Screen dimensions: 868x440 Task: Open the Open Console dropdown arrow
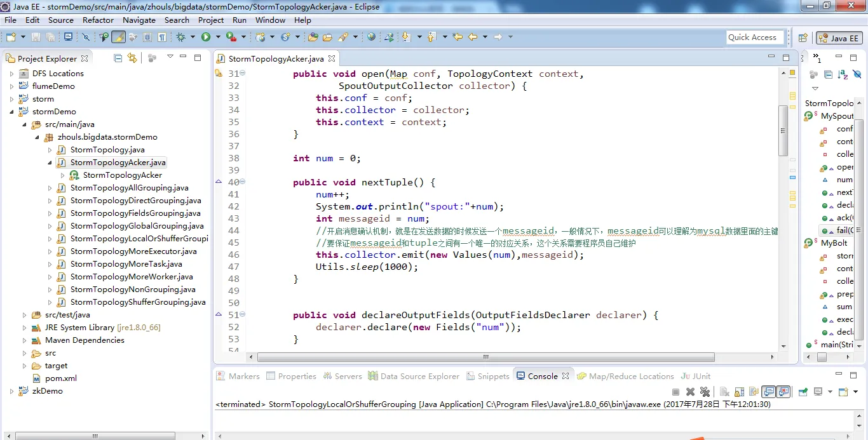(856, 392)
